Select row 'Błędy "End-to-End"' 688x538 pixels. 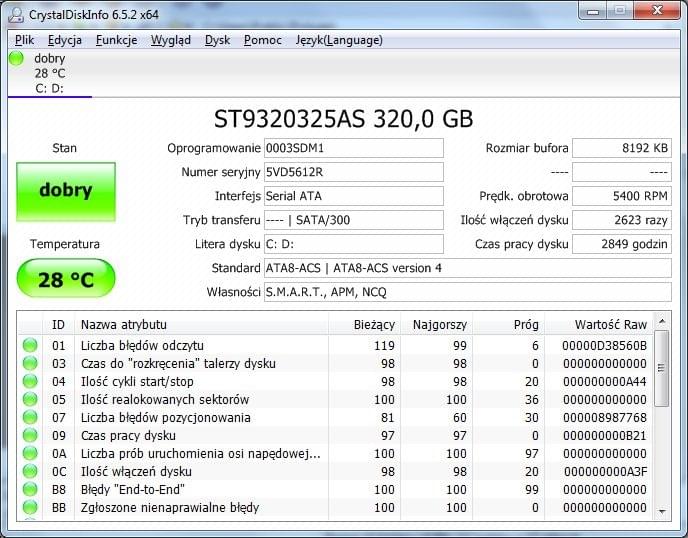click(x=335, y=489)
